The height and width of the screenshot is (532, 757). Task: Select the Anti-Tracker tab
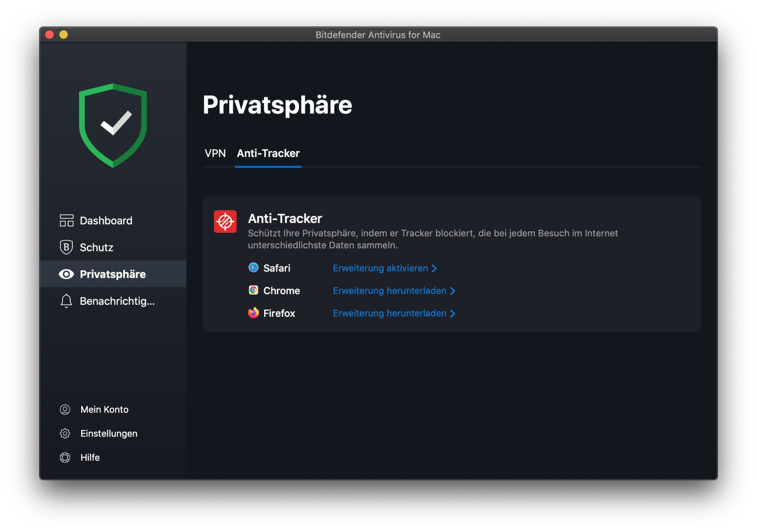[x=268, y=153]
